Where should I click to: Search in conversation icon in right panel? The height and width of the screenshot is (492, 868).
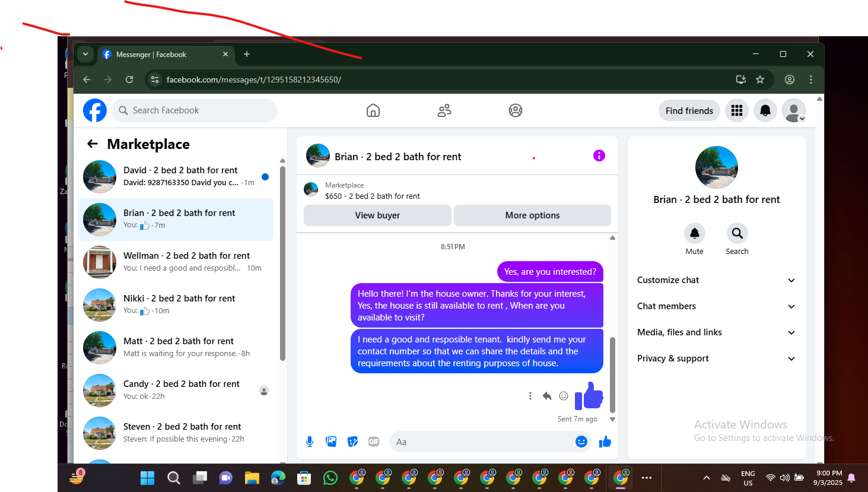[x=737, y=233]
